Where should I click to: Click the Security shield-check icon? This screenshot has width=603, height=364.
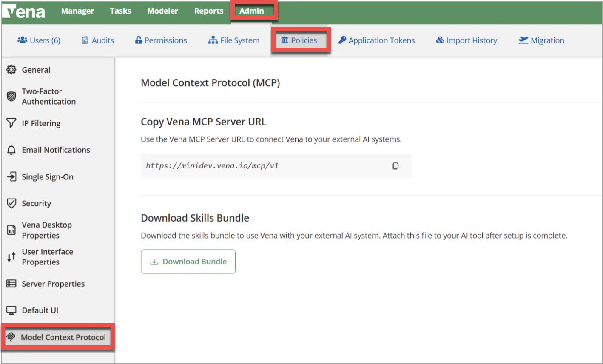(11, 203)
